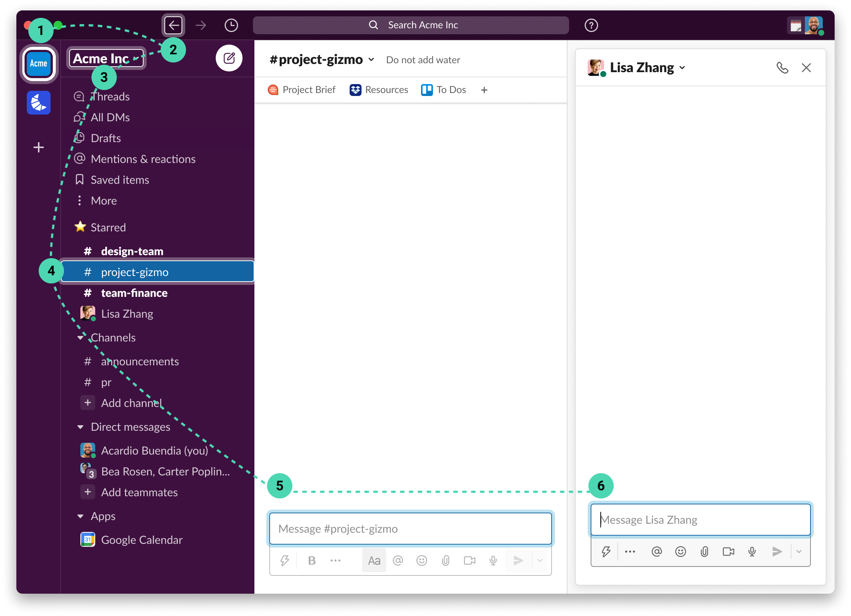Click the phone call icon in Lisa Zhang panel
This screenshot has width=851, height=616.
pos(782,67)
